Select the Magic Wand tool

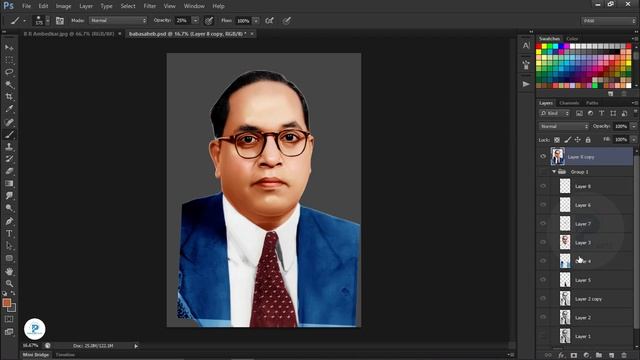[x=9, y=84]
